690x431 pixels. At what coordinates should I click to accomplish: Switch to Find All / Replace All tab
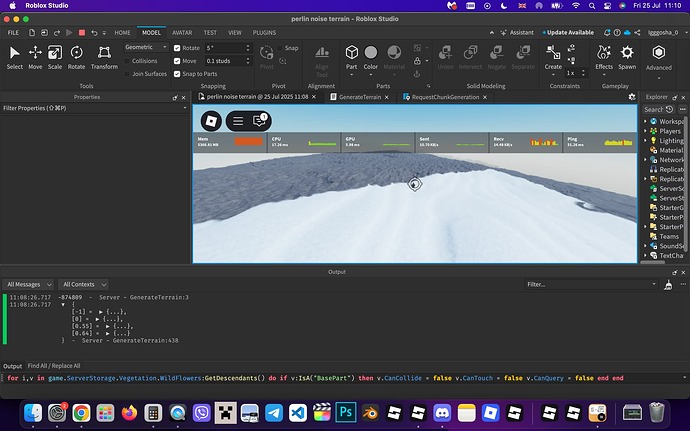[54, 366]
